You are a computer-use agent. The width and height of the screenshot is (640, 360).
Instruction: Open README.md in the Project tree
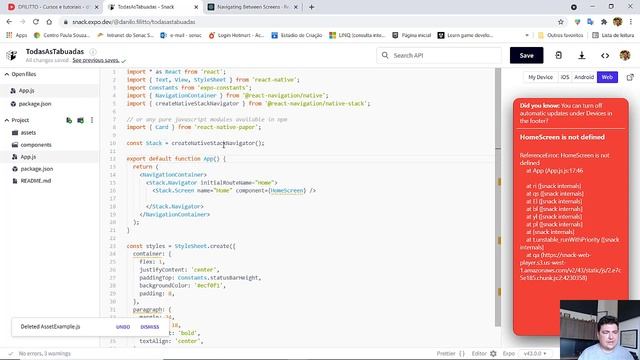36,181
